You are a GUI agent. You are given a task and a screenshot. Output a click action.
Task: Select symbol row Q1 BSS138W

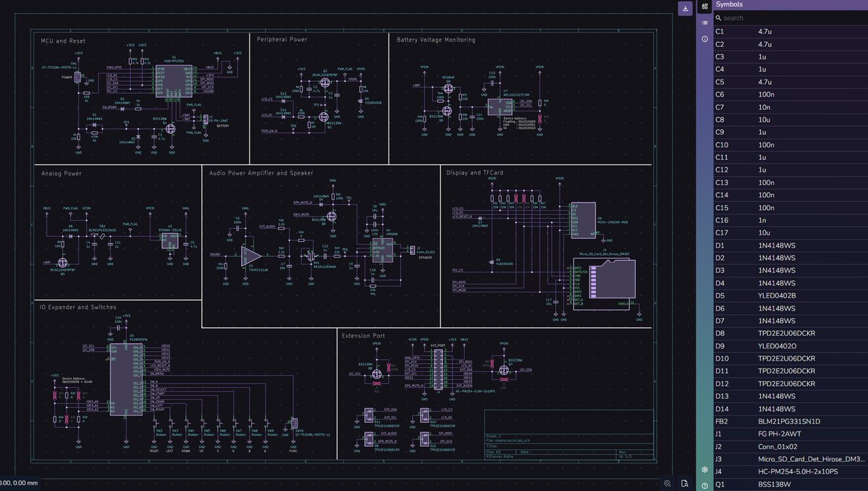[x=791, y=484]
